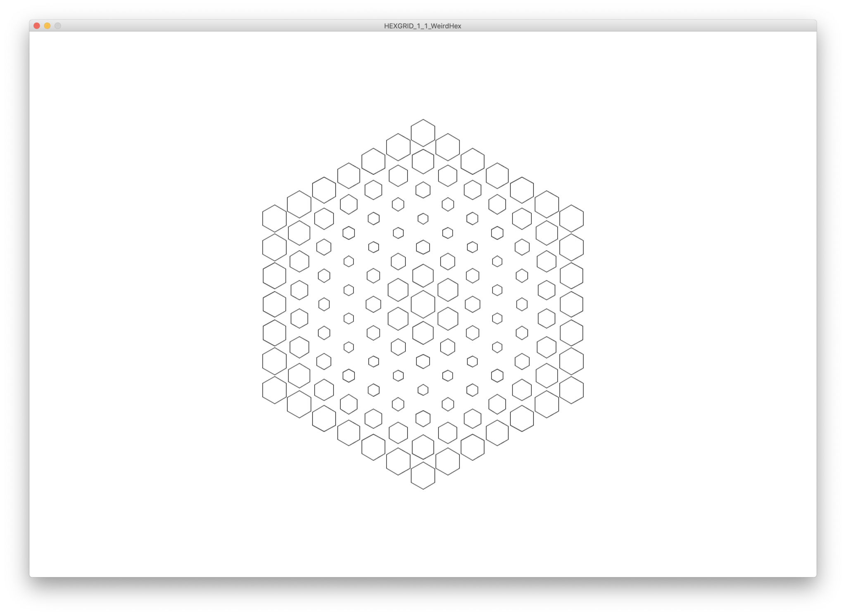Click the HEXGRID_1_1_WeirdHex window title
Viewport: 846px width, 616px height.
(x=423, y=26)
